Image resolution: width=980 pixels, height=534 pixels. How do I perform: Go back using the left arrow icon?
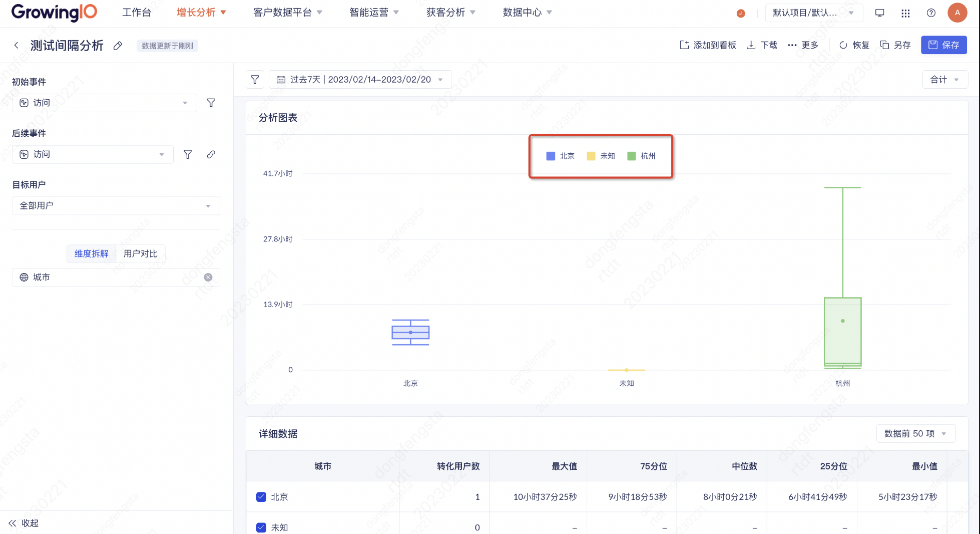pyautogui.click(x=17, y=45)
